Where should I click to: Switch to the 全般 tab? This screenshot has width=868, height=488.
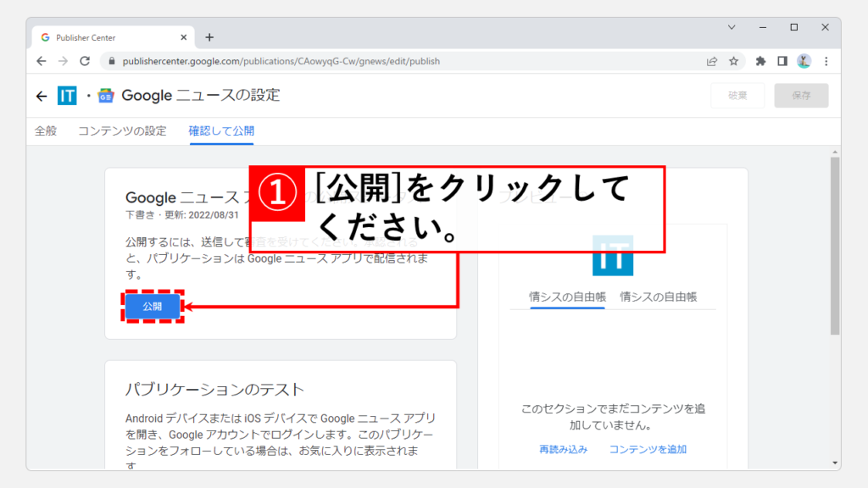46,130
